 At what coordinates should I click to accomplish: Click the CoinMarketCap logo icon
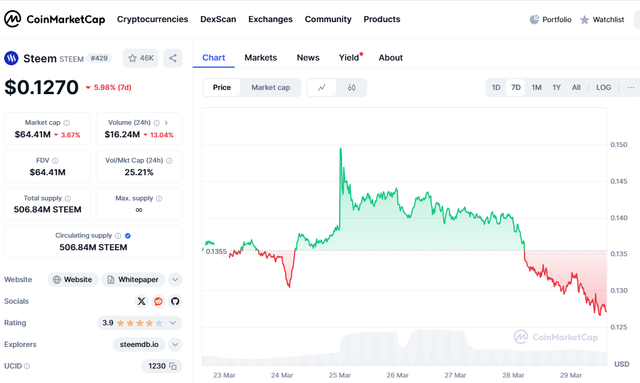tap(12, 19)
